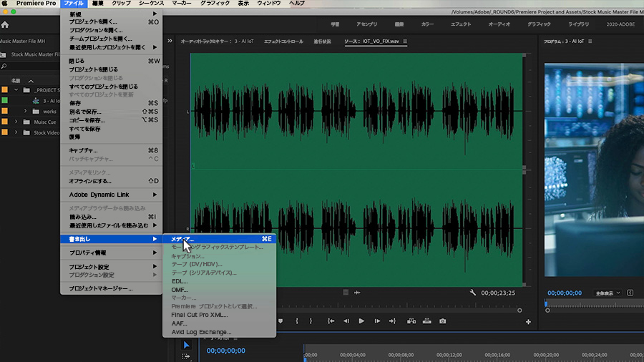
Task: Click the orange label swatch of Muisc Cue
Action: pos(4,122)
